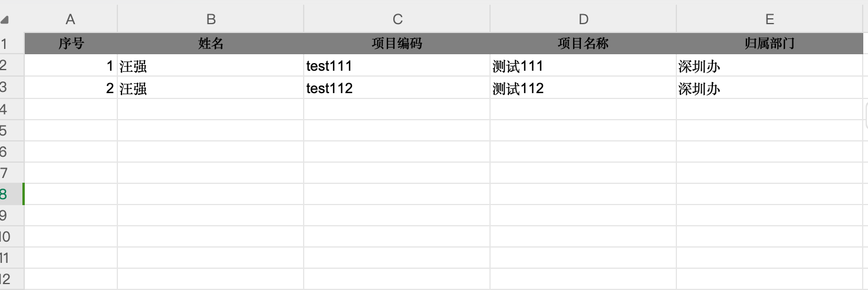Click the select-all corner triangle
The image size is (868, 290).
tap(5, 20)
